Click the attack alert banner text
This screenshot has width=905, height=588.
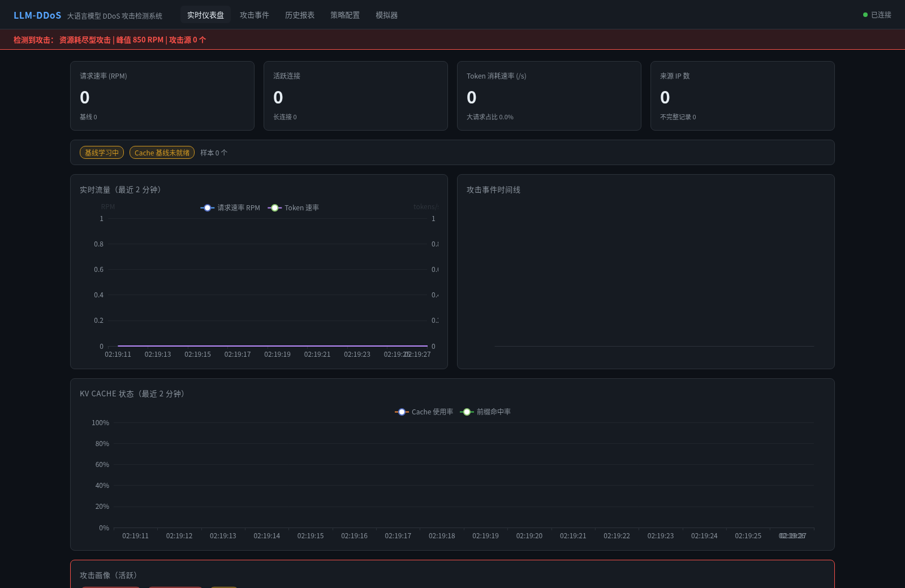click(x=110, y=40)
